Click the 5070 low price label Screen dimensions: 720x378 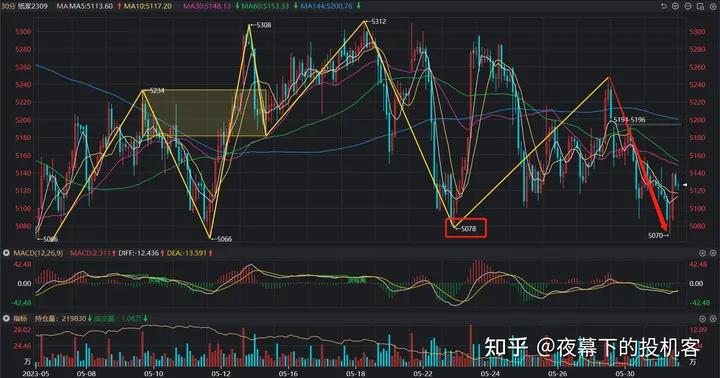coord(655,236)
